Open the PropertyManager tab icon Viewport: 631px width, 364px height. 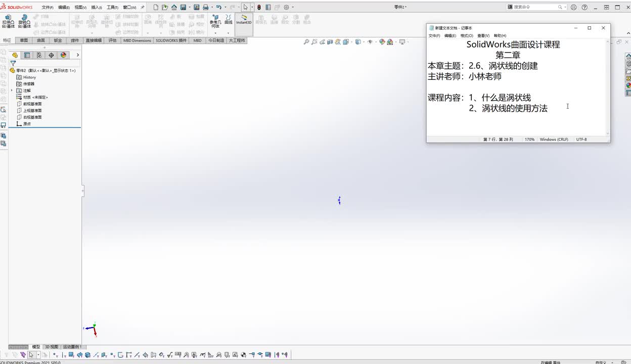(27, 55)
